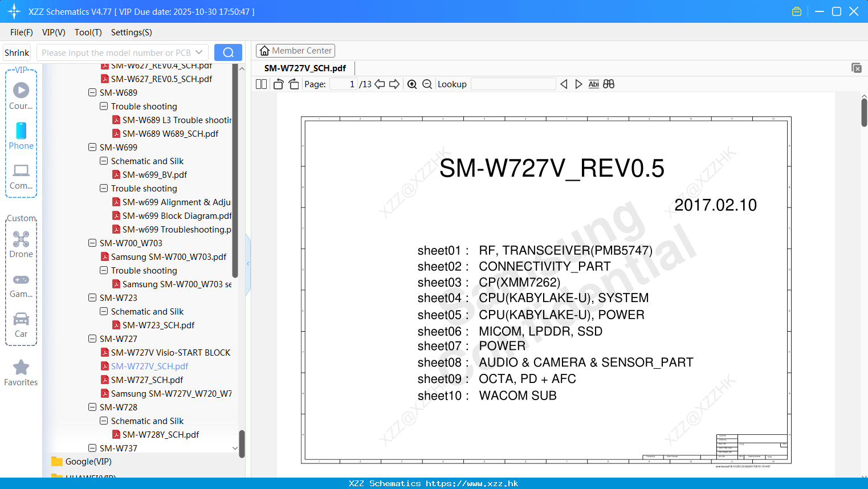Go to previous page arrow

(x=380, y=84)
